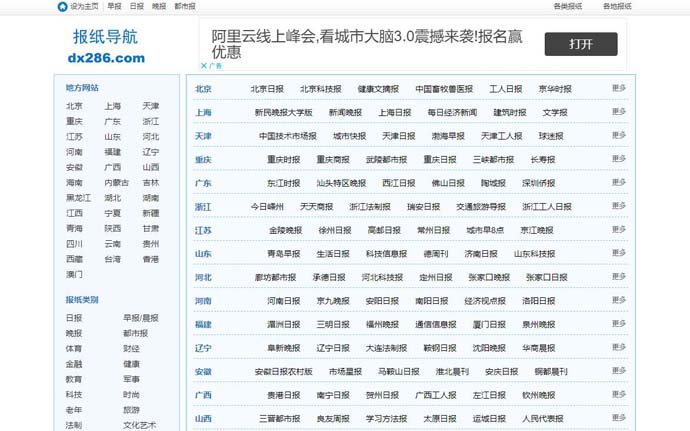Click 更多 in the 浙江 row

coord(619,206)
